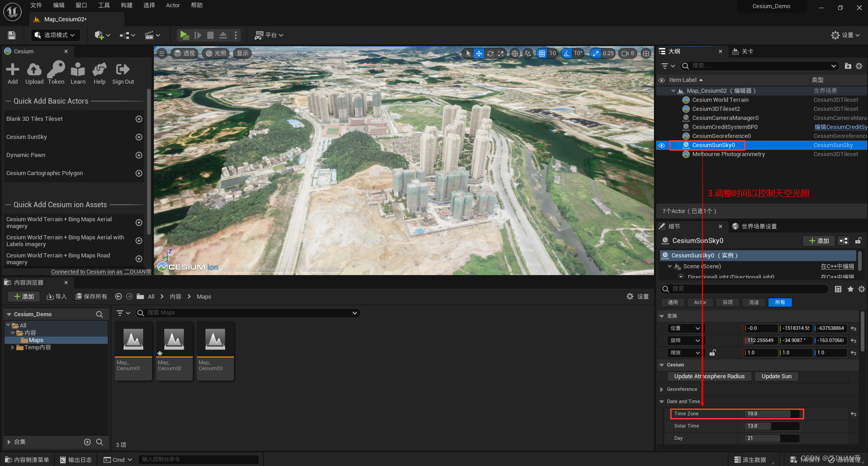Stop the play session

click(210, 35)
